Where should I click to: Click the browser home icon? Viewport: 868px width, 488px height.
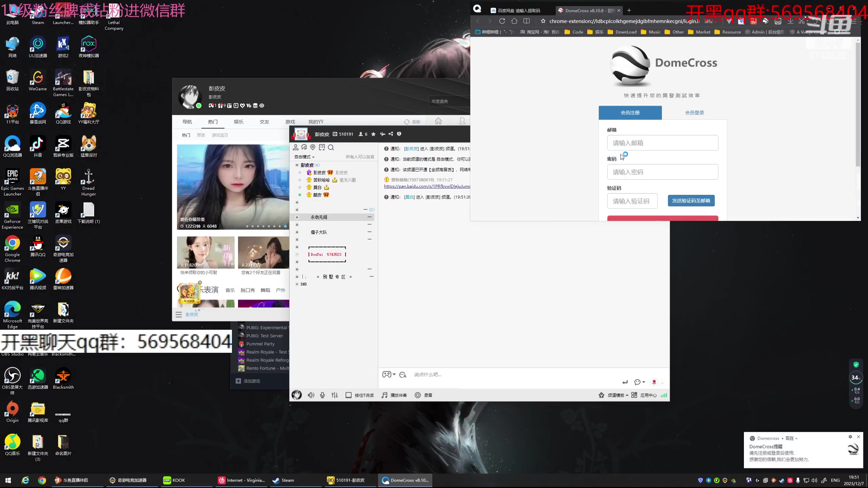point(514,21)
